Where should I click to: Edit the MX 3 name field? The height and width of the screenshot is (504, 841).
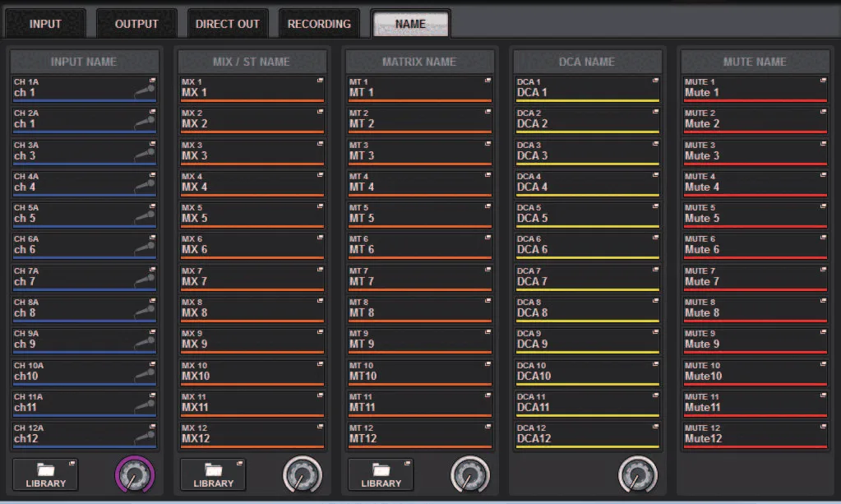[x=252, y=152]
